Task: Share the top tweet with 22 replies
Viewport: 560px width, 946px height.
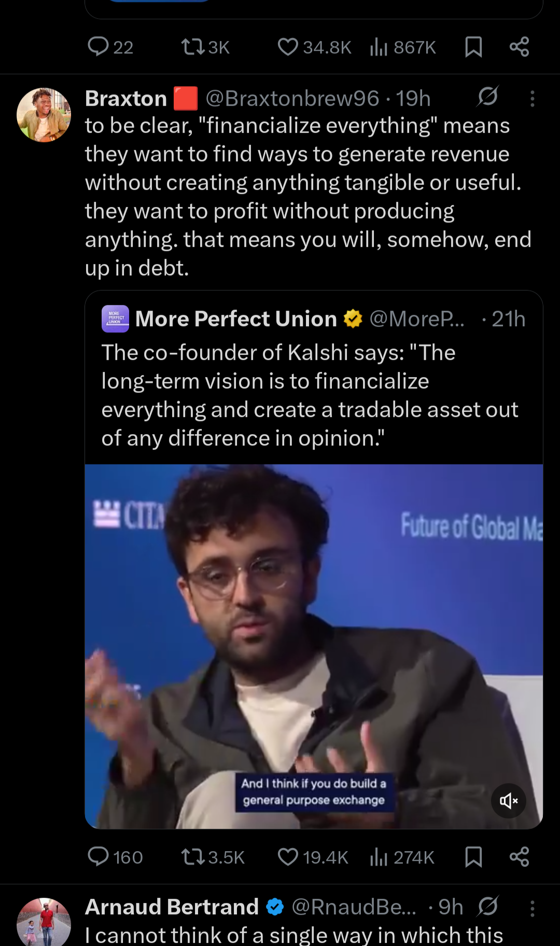Action: [x=519, y=47]
